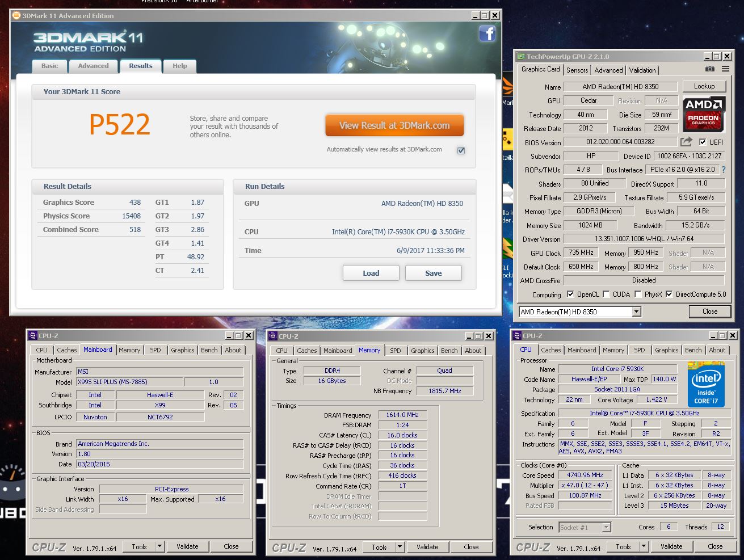Click the Driver Version field in GPU-Z

tap(644, 239)
